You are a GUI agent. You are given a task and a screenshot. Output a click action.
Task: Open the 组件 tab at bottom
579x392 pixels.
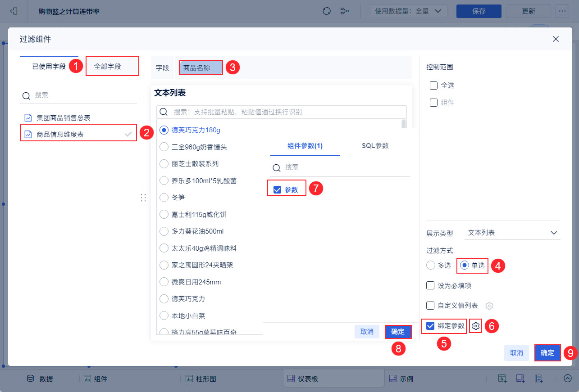(x=95, y=378)
